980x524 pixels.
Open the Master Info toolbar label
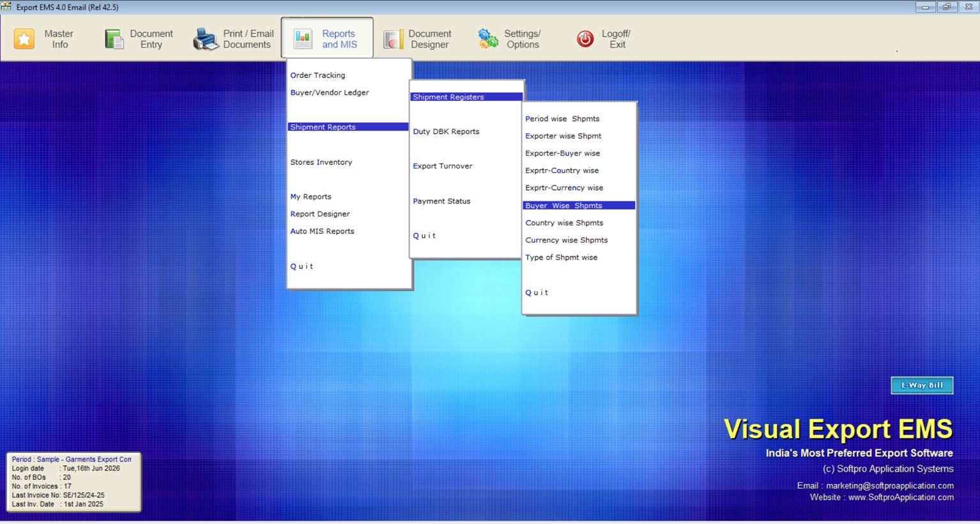(x=59, y=39)
